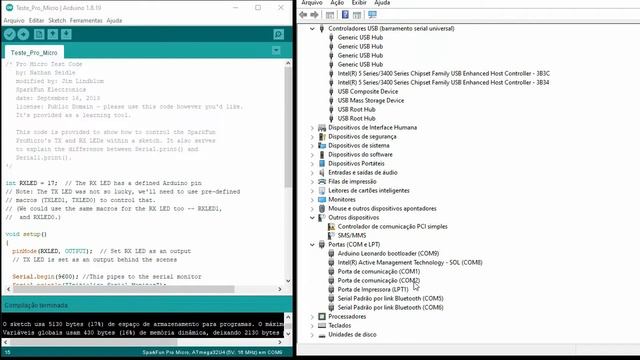Select Intel Active Management Technology SOL device
Viewport: 640px width, 360px height.
(410, 262)
